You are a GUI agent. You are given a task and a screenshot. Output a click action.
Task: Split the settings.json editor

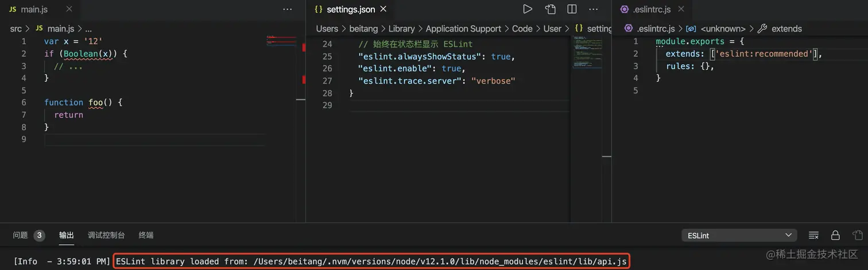(x=572, y=9)
